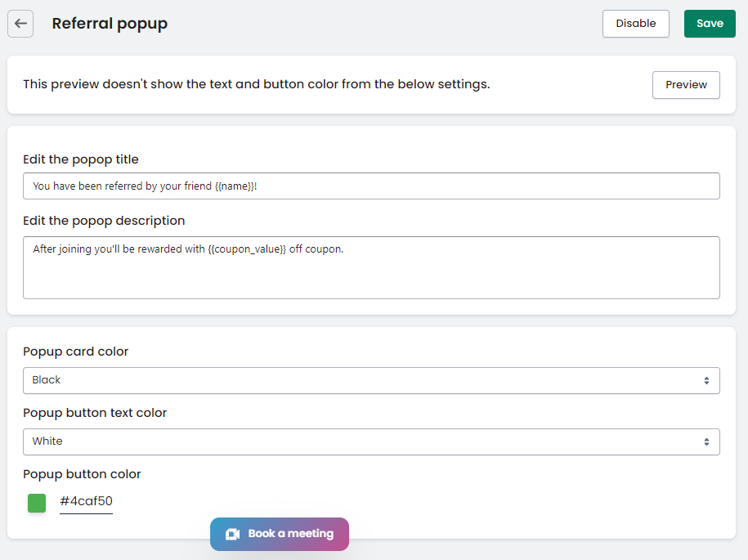Click the 'Edit the popop description' label
Image resolution: width=748 pixels, height=560 pixels.
(104, 221)
